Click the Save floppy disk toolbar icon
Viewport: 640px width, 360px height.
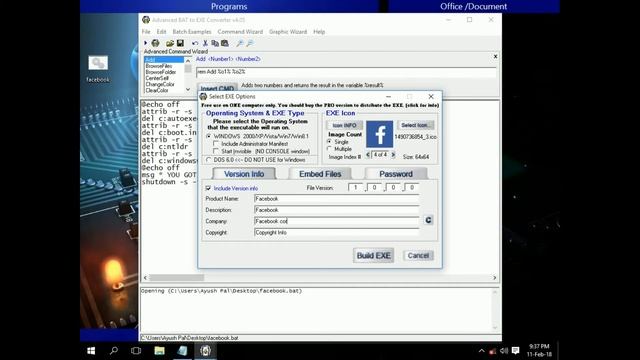[180, 43]
